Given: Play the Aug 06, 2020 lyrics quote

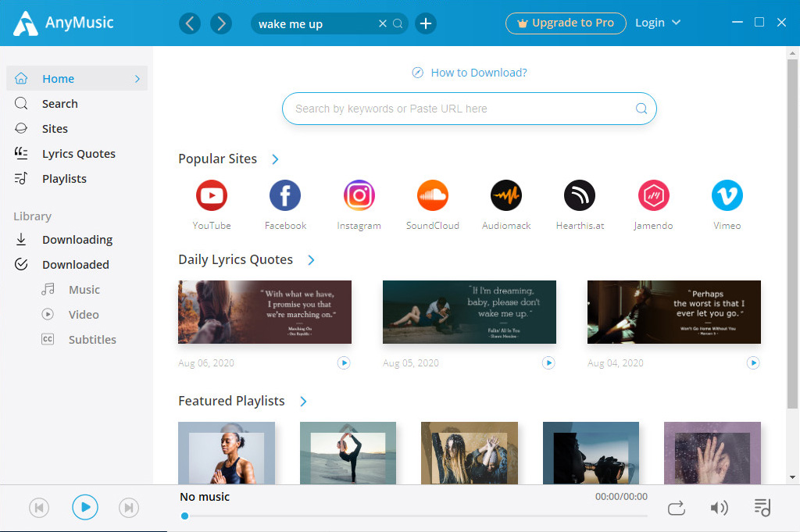Looking at the screenshot, I should pos(344,362).
